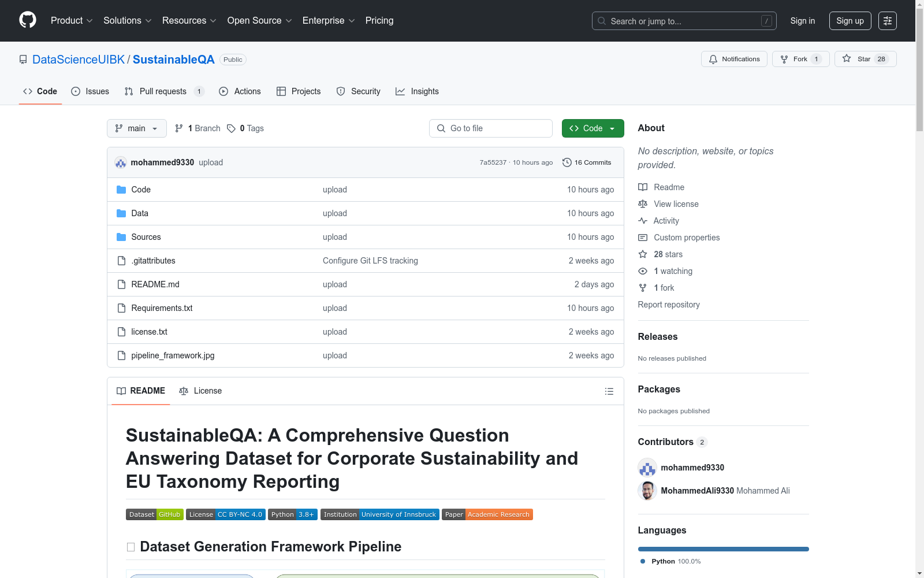Switch to the Issues tab

click(x=90, y=91)
